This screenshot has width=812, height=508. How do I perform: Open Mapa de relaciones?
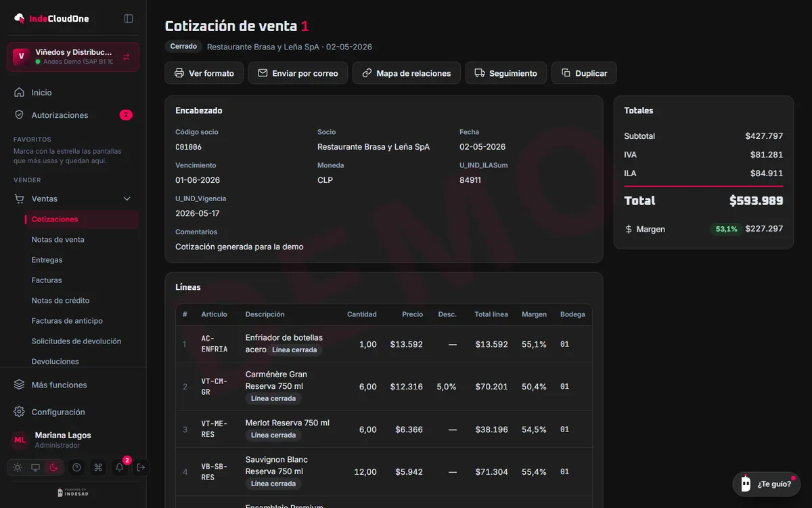[407, 73]
